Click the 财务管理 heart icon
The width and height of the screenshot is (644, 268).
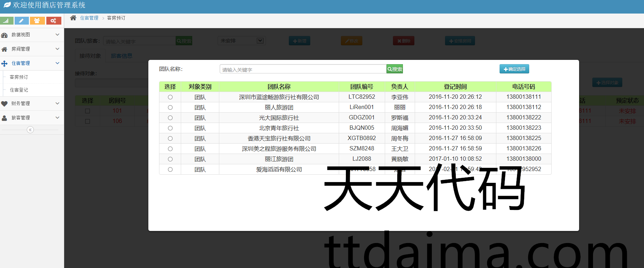coord(5,104)
